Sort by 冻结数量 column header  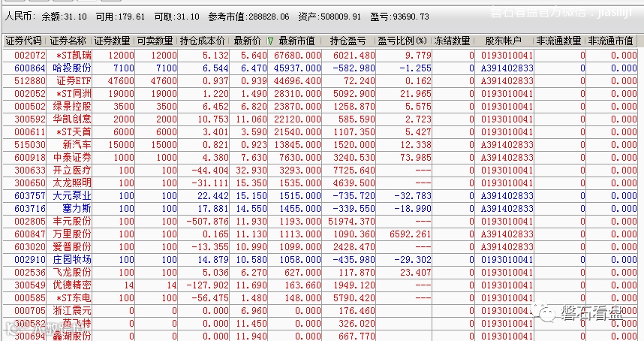coord(452,41)
